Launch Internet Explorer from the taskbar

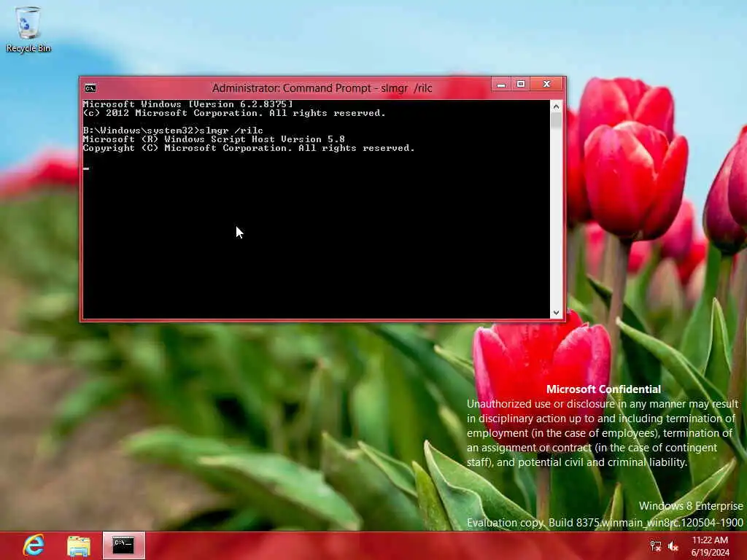coord(34,545)
